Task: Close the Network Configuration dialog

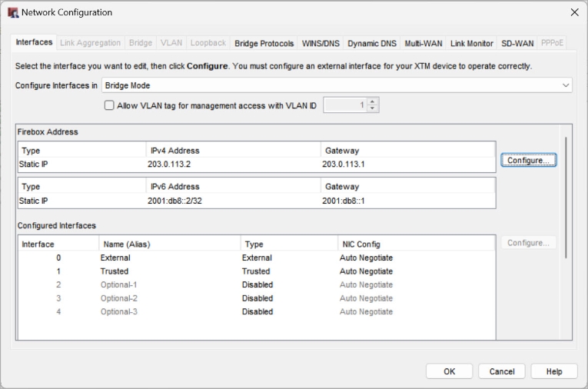Action: [573, 12]
